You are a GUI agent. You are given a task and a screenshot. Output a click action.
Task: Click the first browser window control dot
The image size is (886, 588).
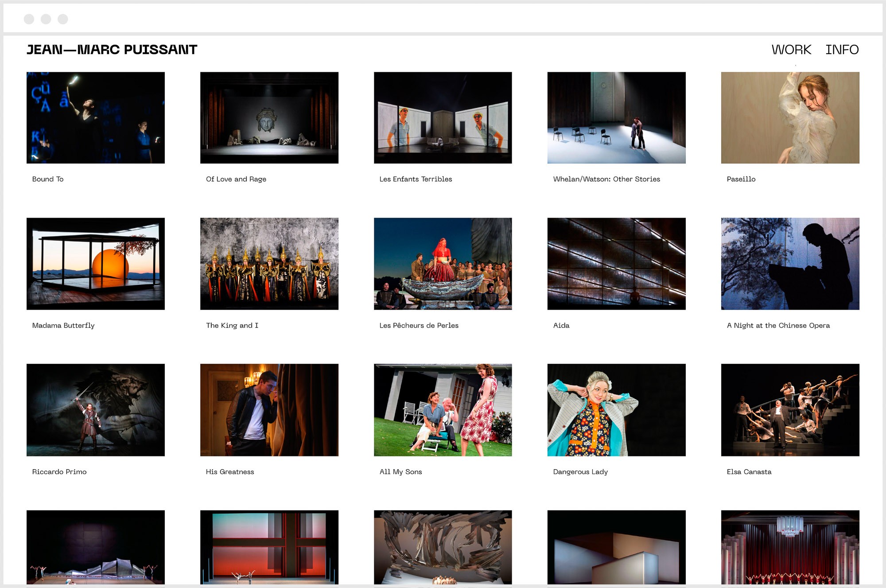pyautogui.click(x=29, y=19)
